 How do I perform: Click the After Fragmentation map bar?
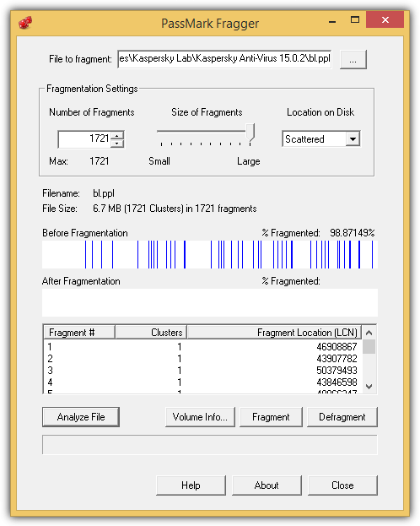[x=210, y=302]
